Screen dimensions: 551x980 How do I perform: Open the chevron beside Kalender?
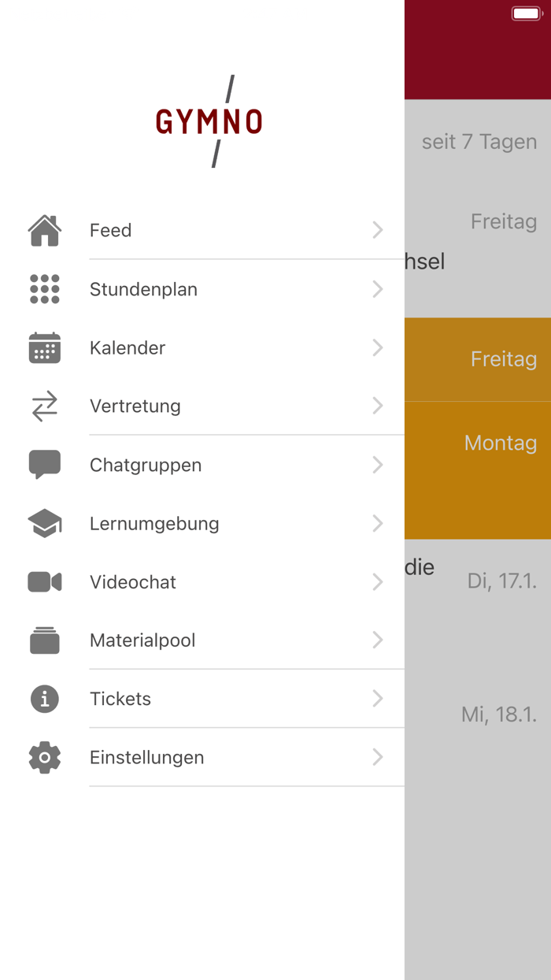(x=378, y=347)
